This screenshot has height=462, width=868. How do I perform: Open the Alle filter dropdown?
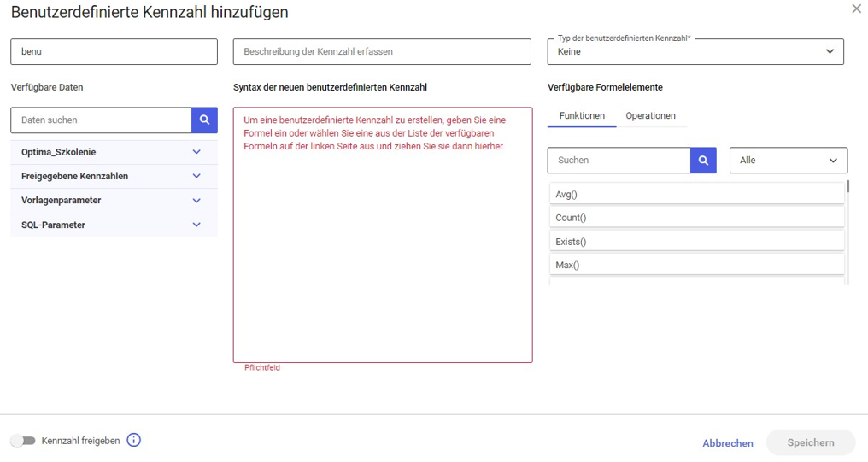coord(788,161)
